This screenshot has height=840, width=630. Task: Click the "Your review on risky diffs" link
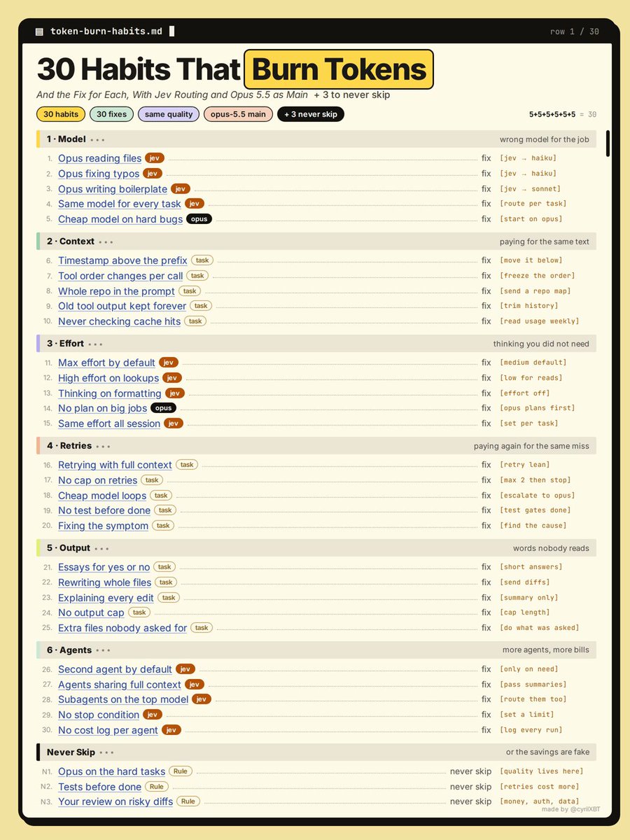point(115,801)
